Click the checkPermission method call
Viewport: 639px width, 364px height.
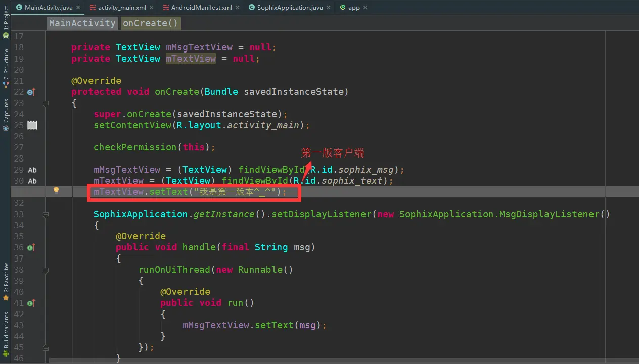pos(135,147)
